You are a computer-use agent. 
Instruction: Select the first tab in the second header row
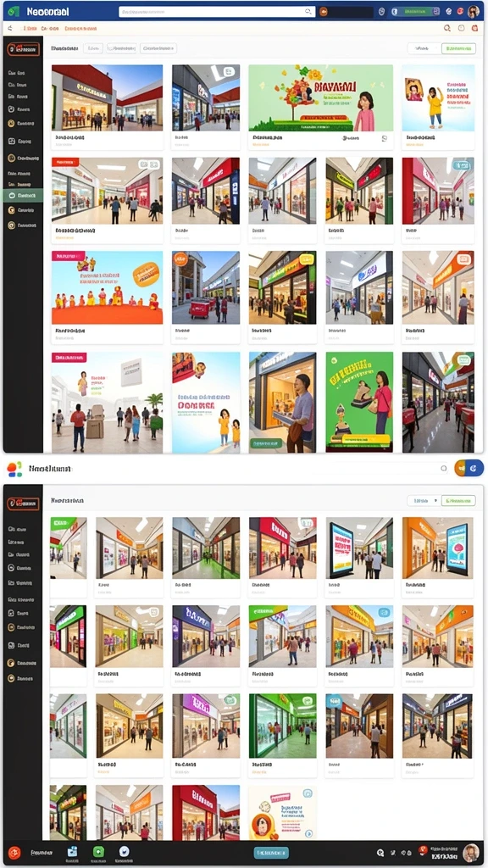pyautogui.click(x=29, y=28)
